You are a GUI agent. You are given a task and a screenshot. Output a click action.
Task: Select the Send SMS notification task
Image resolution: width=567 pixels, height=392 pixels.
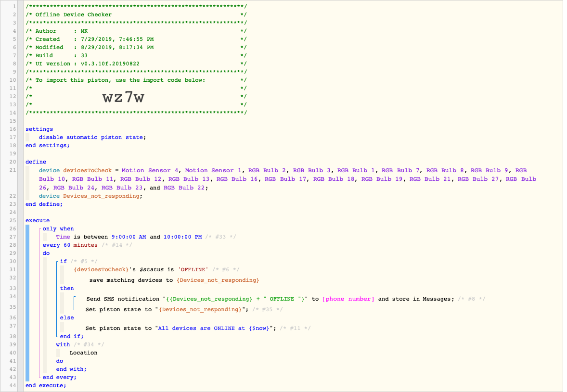point(270,299)
